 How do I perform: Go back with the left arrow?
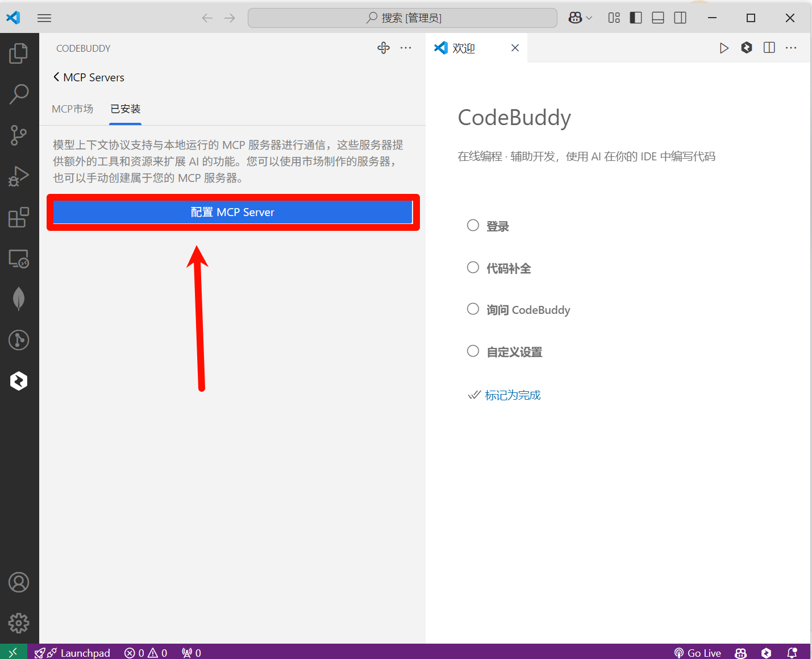(x=207, y=18)
